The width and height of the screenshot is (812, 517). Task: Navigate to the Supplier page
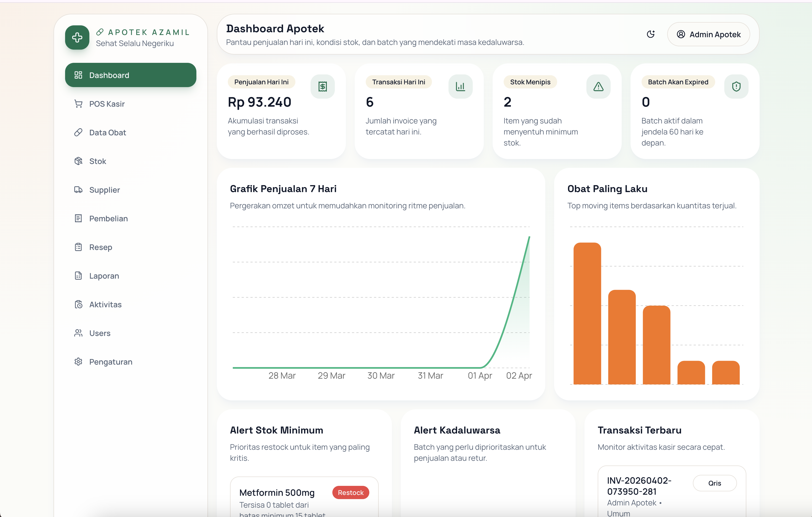tap(104, 190)
